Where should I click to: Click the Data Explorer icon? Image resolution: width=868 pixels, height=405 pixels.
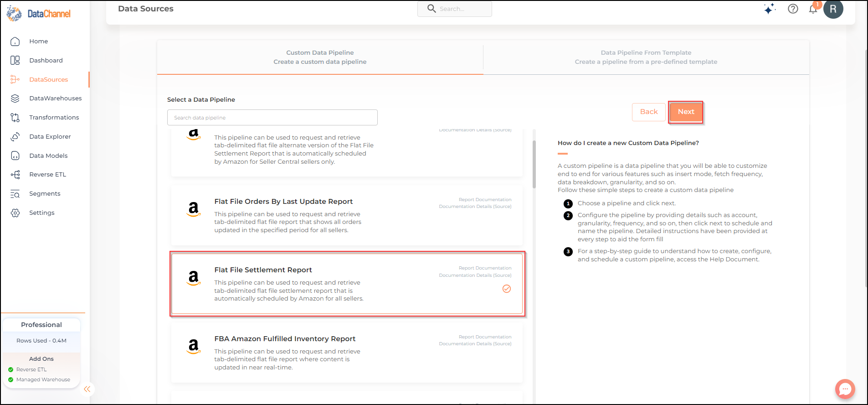15,136
